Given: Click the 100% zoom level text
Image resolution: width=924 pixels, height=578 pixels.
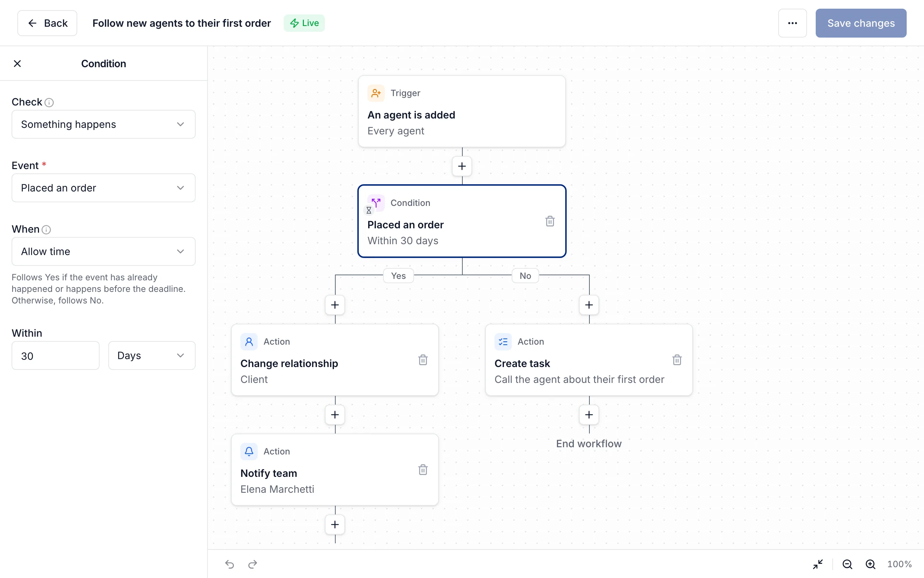Looking at the screenshot, I should (x=899, y=564).
